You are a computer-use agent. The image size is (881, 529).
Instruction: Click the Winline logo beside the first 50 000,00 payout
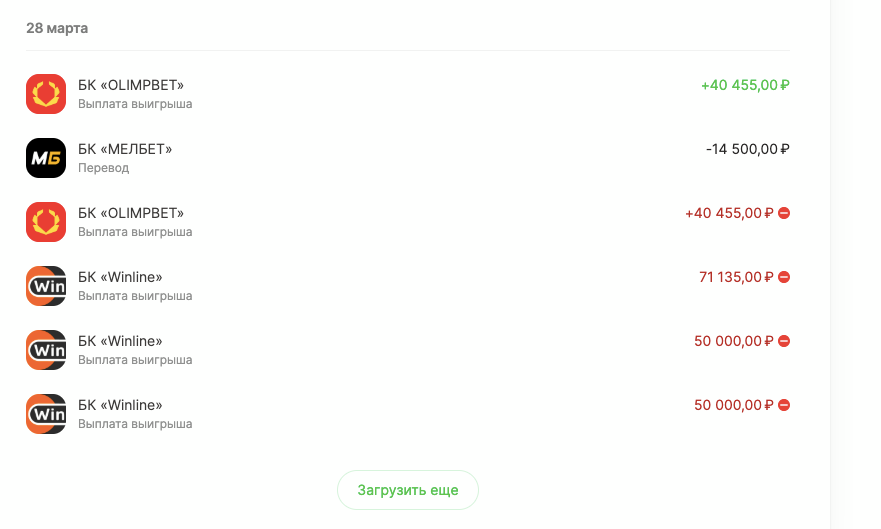click(46, 350)
